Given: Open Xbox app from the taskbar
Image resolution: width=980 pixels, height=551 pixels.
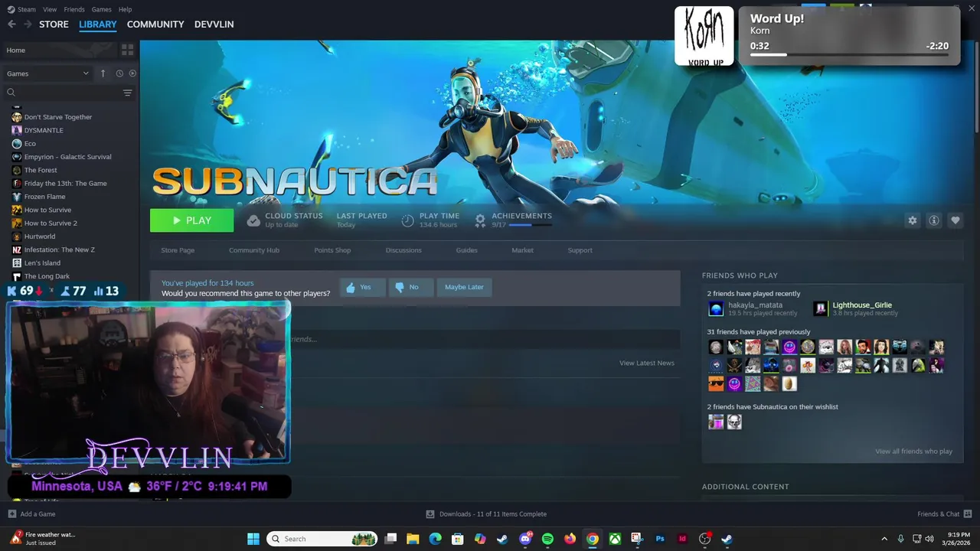Looking at the screenshot, I should tap(615, 539).
